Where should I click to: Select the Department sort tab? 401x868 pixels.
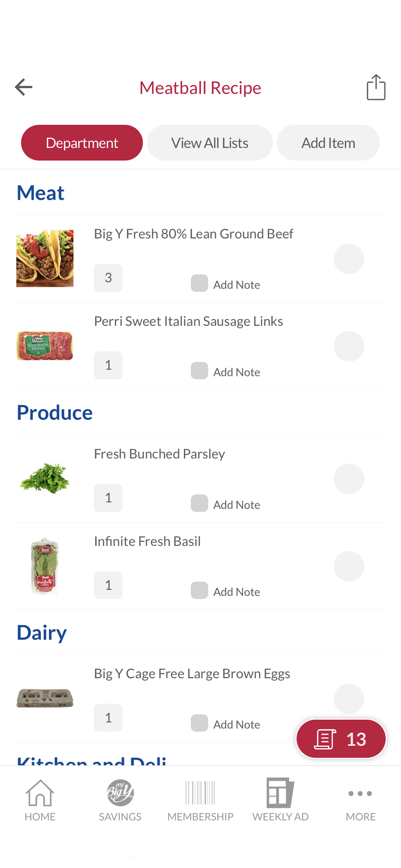click(82, 143)
